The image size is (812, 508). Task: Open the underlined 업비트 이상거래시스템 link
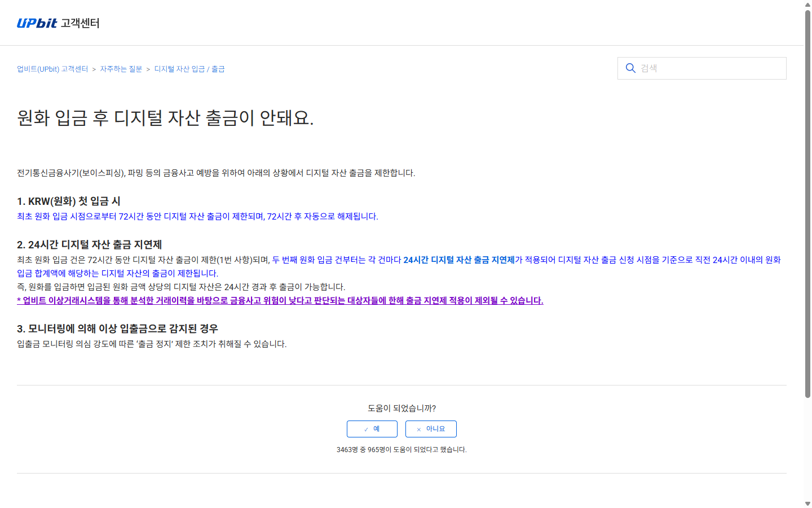280,300
